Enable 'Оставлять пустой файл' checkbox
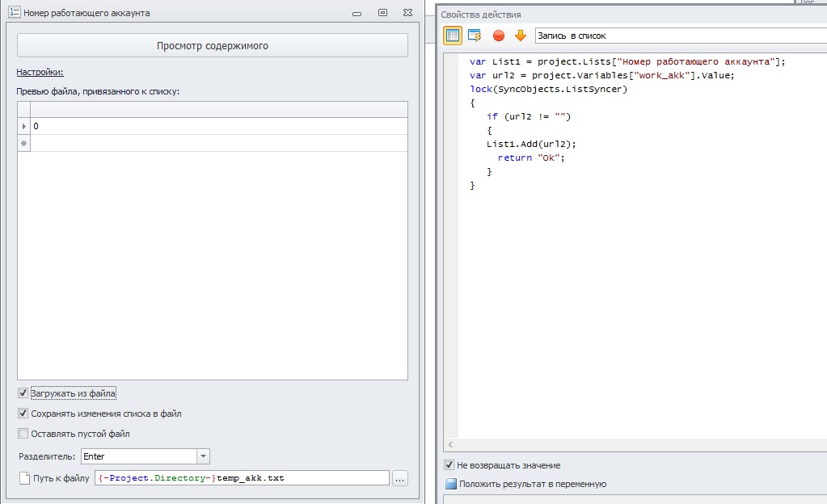Screen dimensions: 827x504 point(23,434)
